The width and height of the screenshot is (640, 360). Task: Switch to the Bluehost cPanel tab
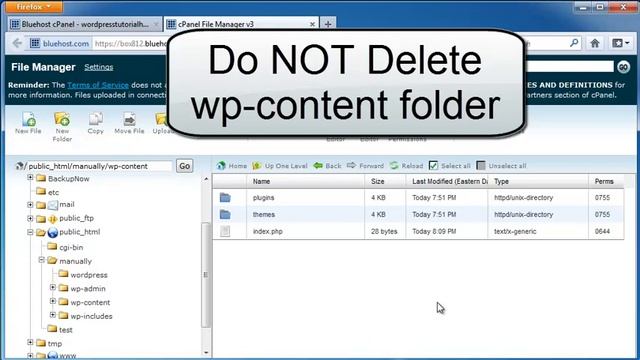[x=84, y=24]
